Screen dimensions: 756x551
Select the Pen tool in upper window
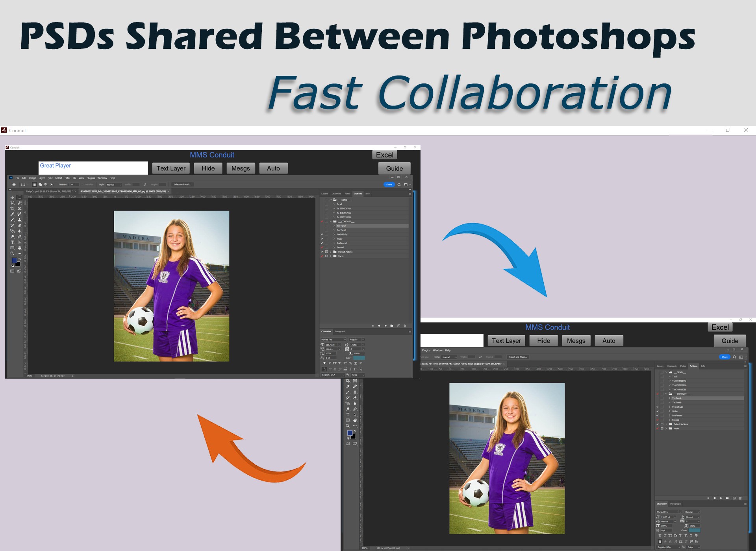19,237
